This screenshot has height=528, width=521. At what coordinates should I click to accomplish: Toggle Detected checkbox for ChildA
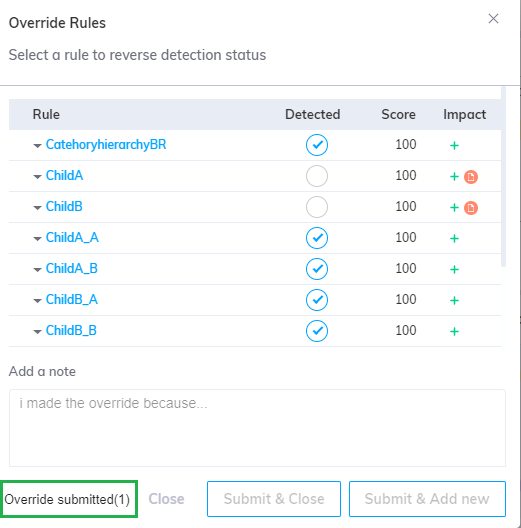[x=317, y=176]
